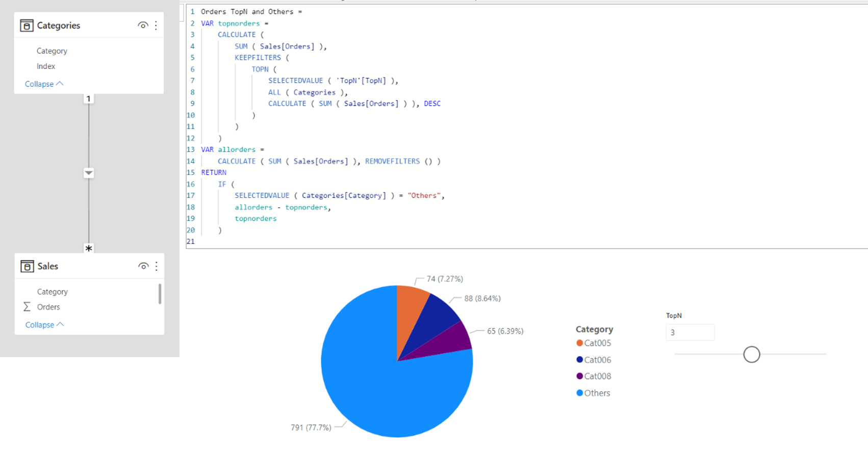This screenshot has height=452, width=868.
Task: Click the '791 (77.7%)' data label
Action: pos(311,428)
